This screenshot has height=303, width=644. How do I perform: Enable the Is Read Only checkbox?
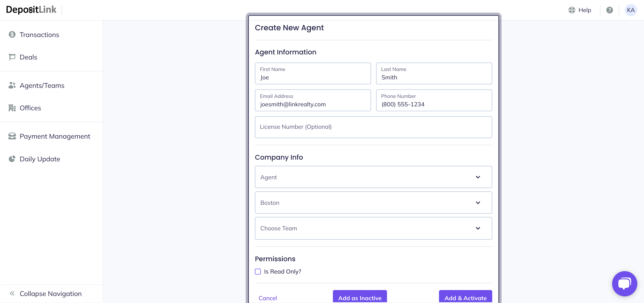(x=258, y=272)
